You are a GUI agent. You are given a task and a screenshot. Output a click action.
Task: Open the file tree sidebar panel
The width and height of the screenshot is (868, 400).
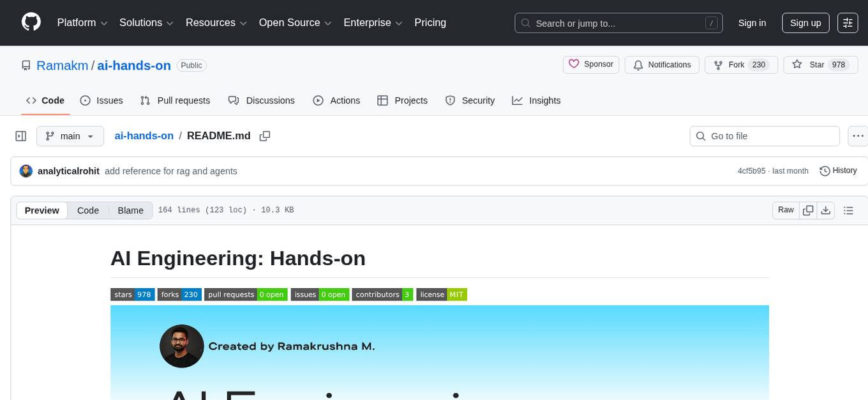(21, 135)
